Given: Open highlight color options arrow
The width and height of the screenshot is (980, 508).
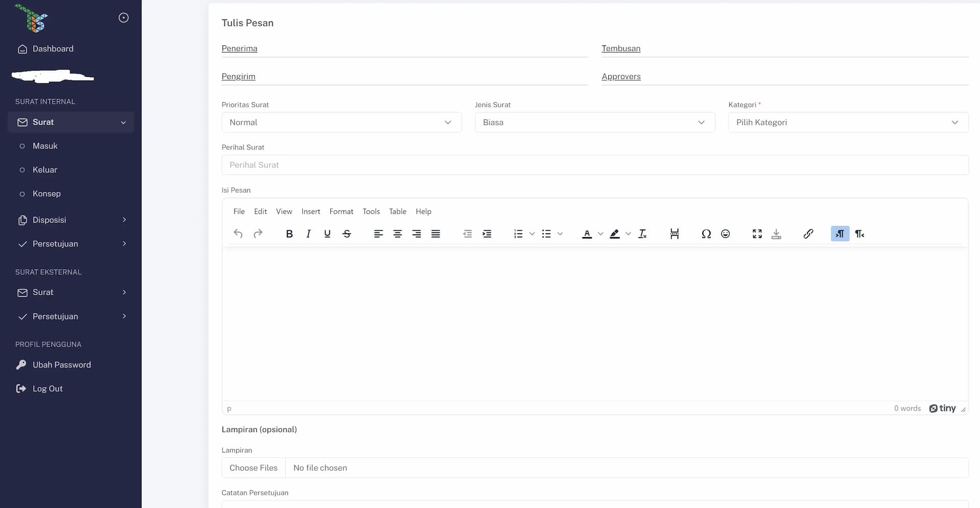Looking at the screenshot, I should [x=628, y=234].
